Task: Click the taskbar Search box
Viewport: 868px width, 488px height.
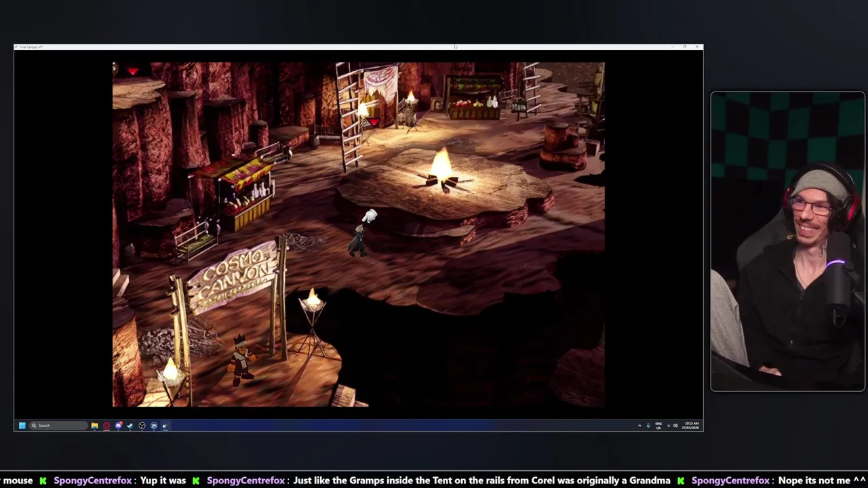Action: pyautogui.click(x=59, y=426)
